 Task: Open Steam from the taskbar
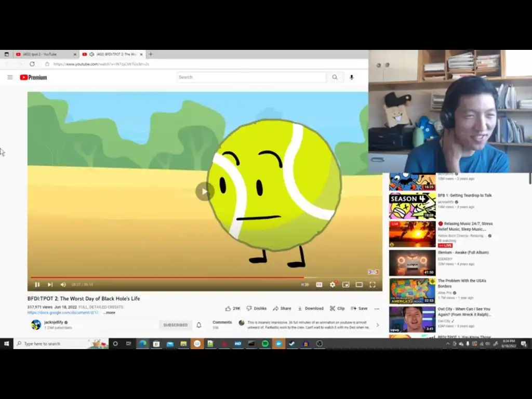pyautogui.click(x=292, y=344)
